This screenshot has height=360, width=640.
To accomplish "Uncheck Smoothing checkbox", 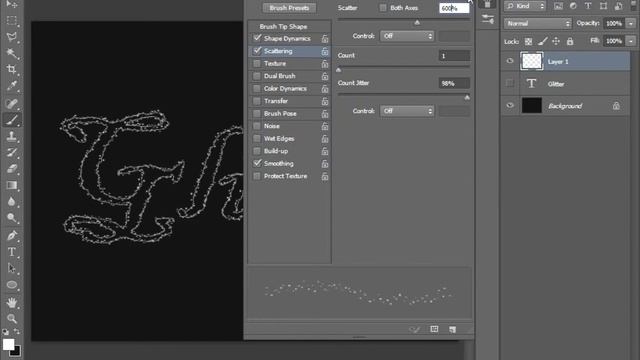I will point(257,163).
